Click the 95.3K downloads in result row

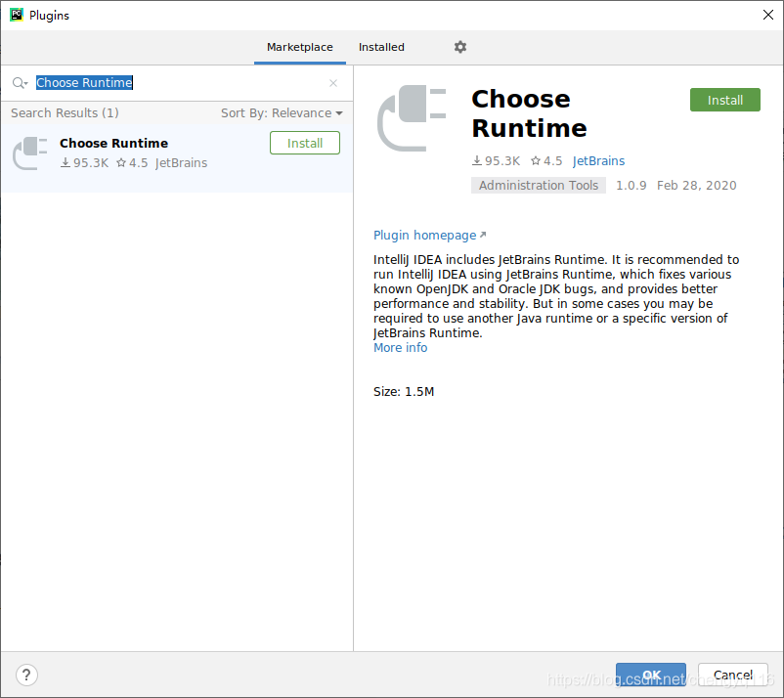(x=84, y=163)
